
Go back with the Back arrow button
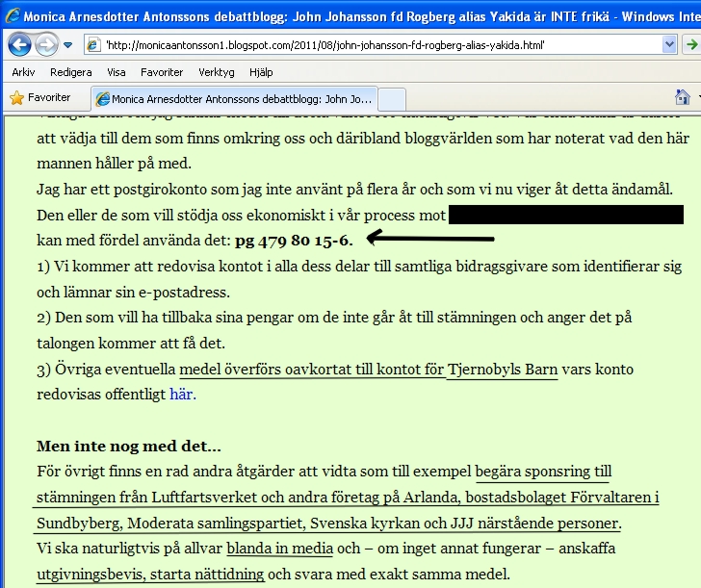(x=19, y=44)
